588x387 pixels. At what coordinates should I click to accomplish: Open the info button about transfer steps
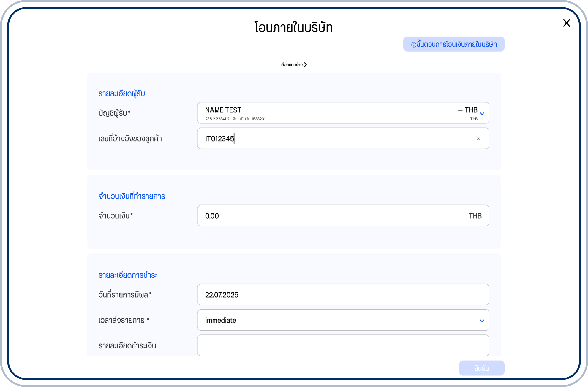pos(453,44)
